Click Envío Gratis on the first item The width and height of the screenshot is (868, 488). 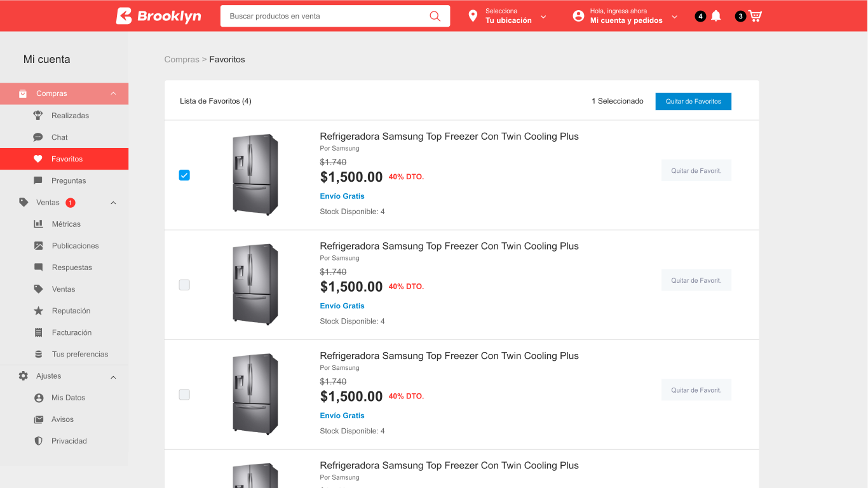click(x=342, y=196)
